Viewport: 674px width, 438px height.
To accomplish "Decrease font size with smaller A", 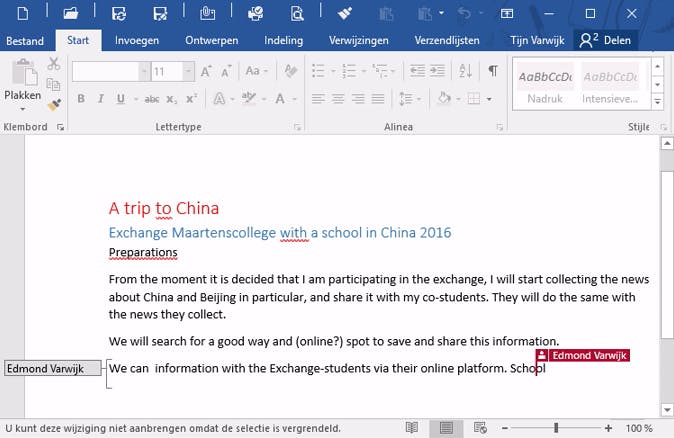I will pos(226,71).
